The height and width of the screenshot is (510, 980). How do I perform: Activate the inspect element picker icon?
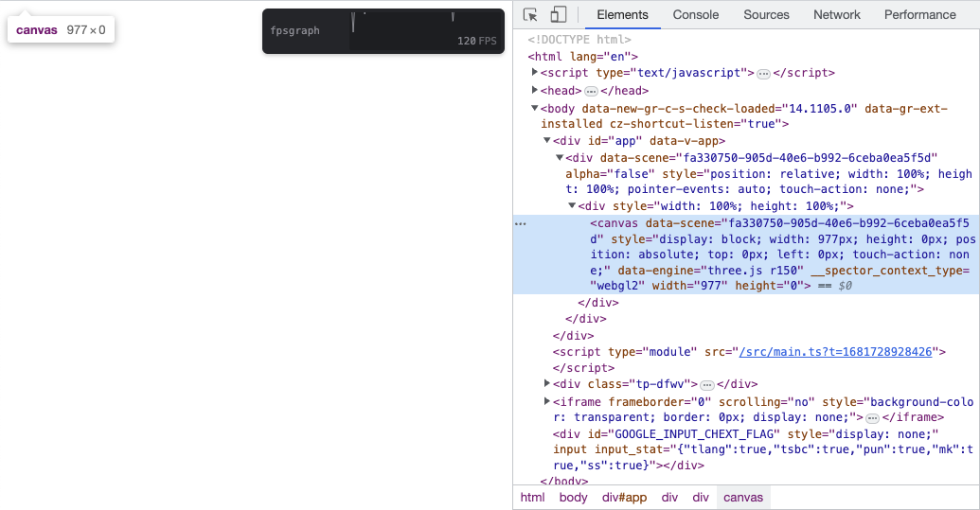530,14
